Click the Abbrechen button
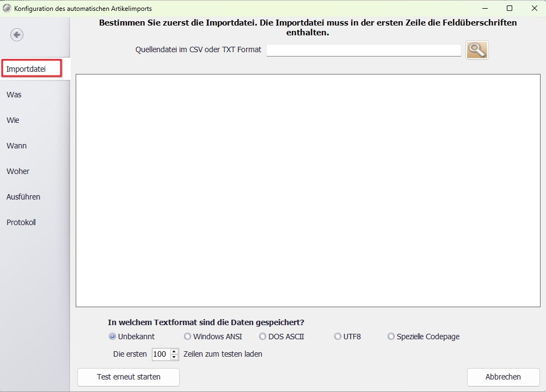 pyautogui.click(x=503, y=377)
